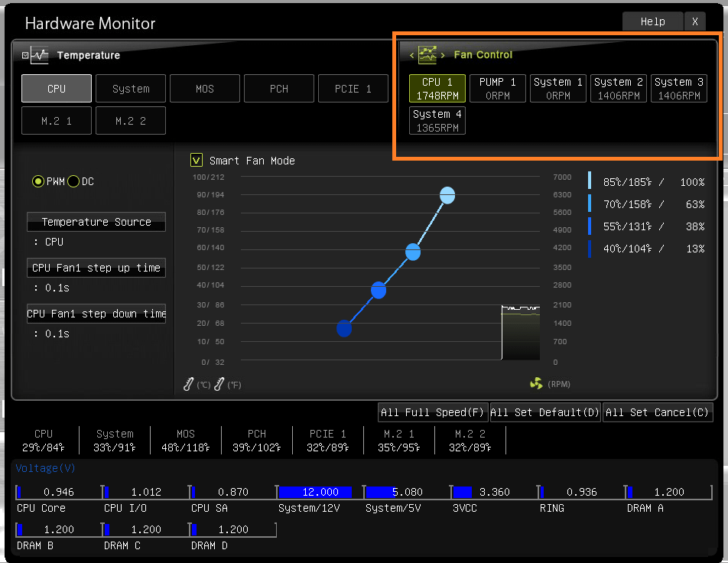Click DRAM D voltage bar
Screen dimensions: 728x563
click(233, 529)
